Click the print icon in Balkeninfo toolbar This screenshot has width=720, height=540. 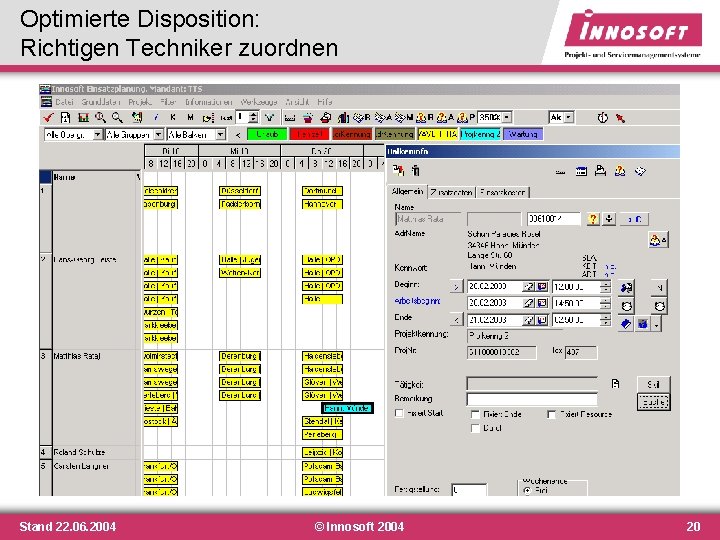pyautogui.click(x=600, y=171)
